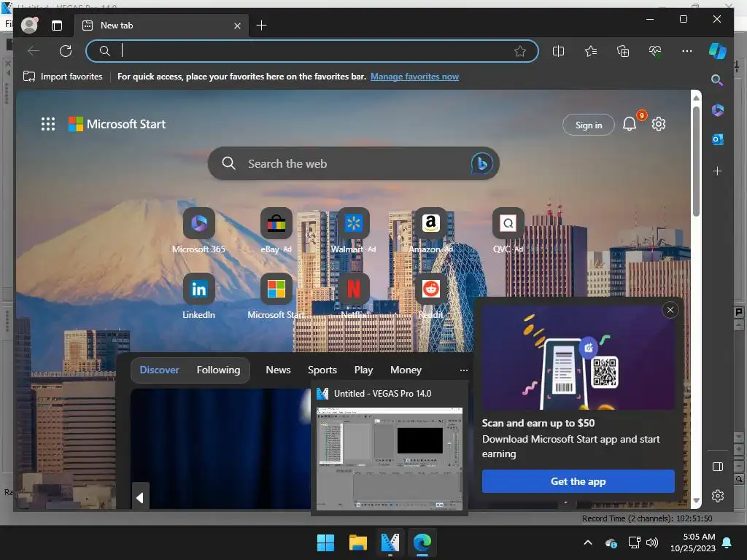This screenshot has height=560, width=747.
Task: Open the Edge profile avatar
Action: pos(29,26)
